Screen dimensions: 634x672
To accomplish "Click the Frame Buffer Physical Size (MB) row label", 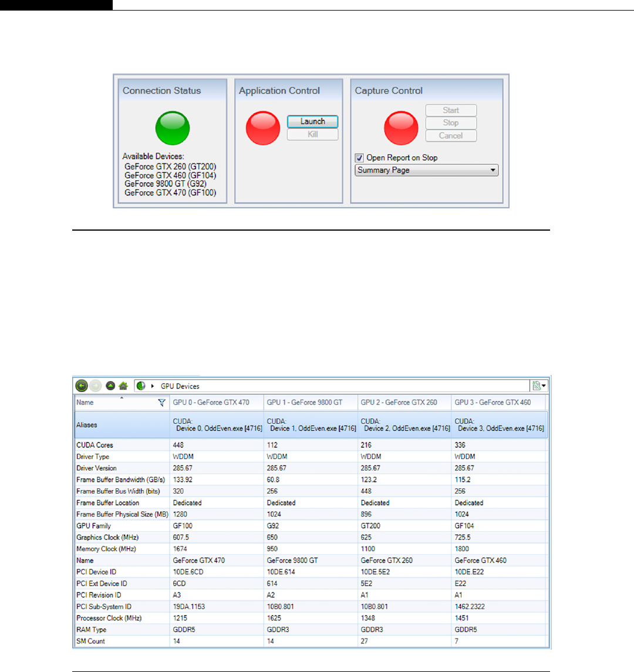I will click(x=122, y=514).
